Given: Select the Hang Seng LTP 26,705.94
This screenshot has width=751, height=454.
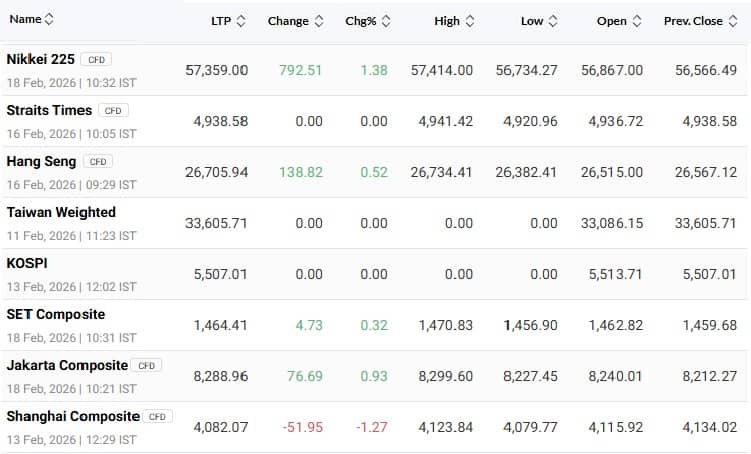Looking at the screenshot, I should click(216, 172).
